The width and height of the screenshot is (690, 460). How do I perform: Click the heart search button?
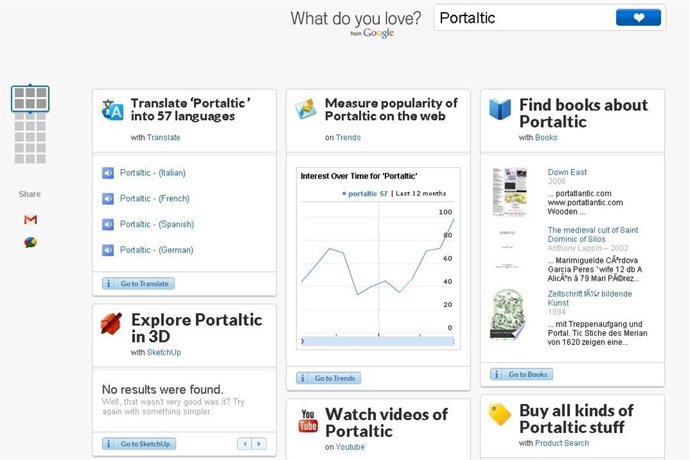pyautogui.click(x=639, y=17)
